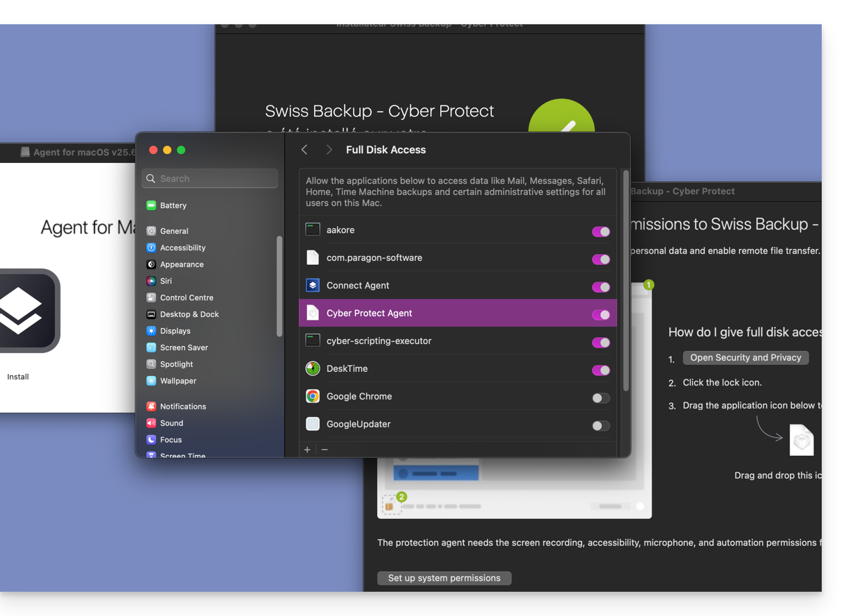
Task: Disable DeskTime full disk access
Action: click(x=601, y=370)
